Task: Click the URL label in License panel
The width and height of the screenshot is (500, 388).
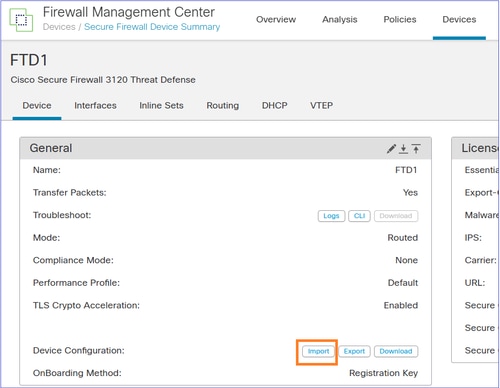Action: (x=475, y=283)
